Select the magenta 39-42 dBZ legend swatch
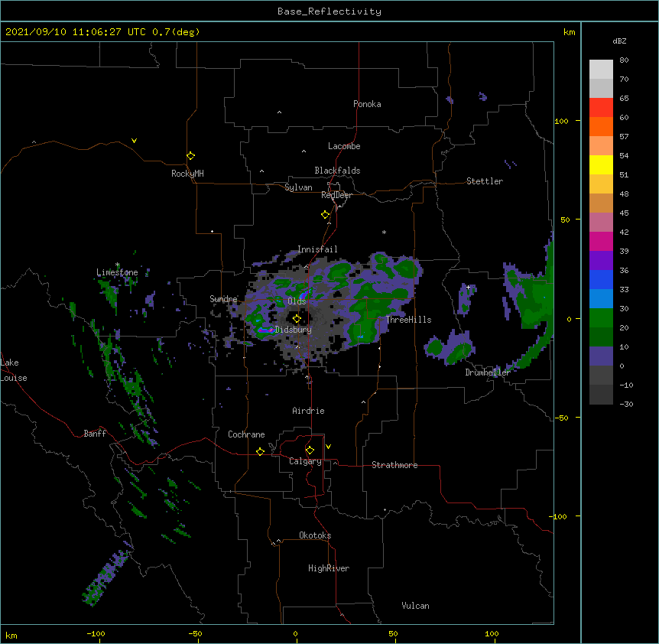The width and height of the screenshot is (659, 644). tap(601, 241)
